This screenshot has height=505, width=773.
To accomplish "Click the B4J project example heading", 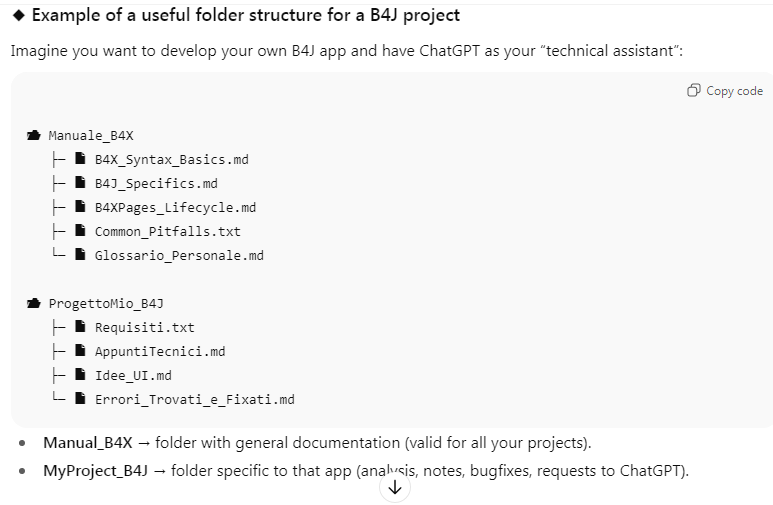I will [246, 16].
